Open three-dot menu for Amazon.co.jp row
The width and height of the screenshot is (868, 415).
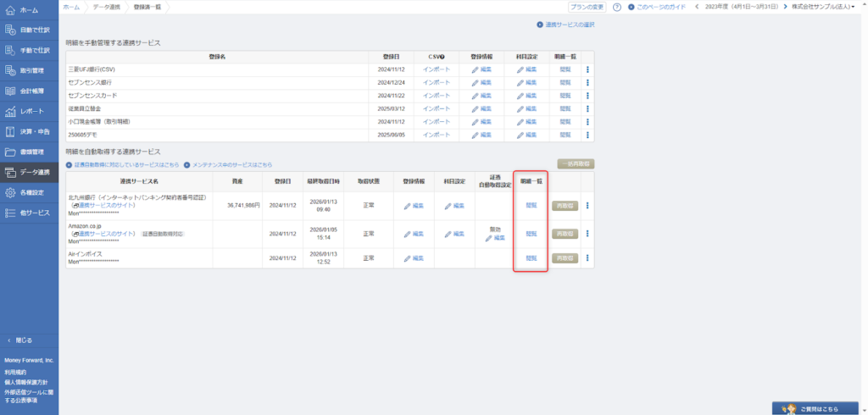(587, 234)
